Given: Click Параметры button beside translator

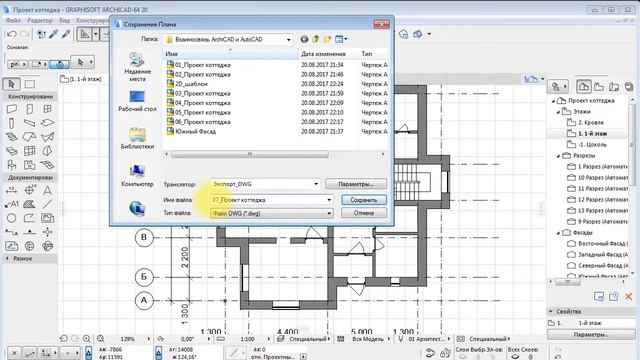Looking at the screenshot, I should pyautogui.click(x=356, y=184).
